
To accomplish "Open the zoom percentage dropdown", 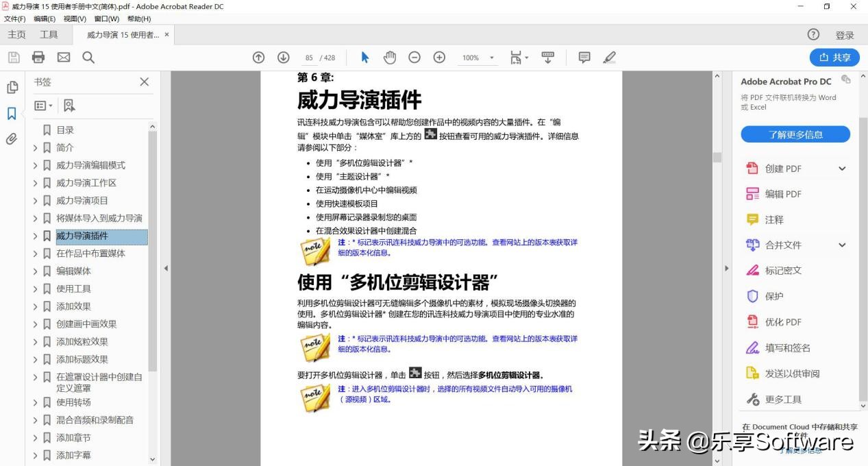I will click(492, 58).
